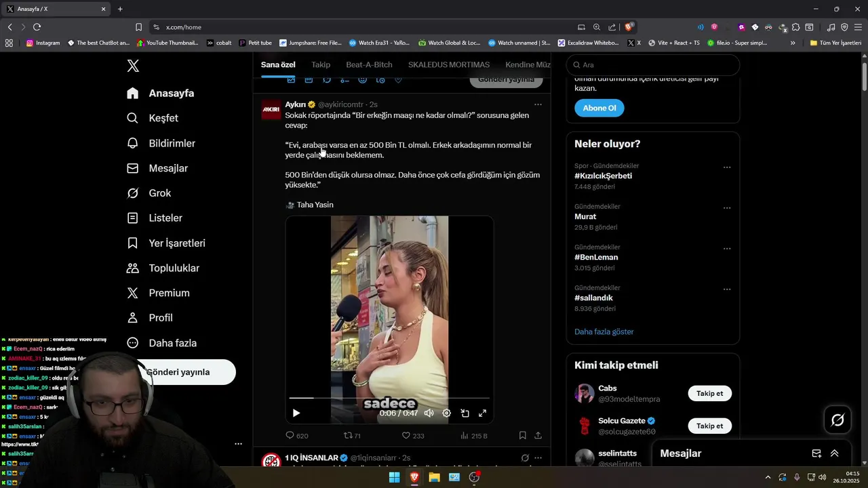Open options for Murat trend

[x=727, y=207]
